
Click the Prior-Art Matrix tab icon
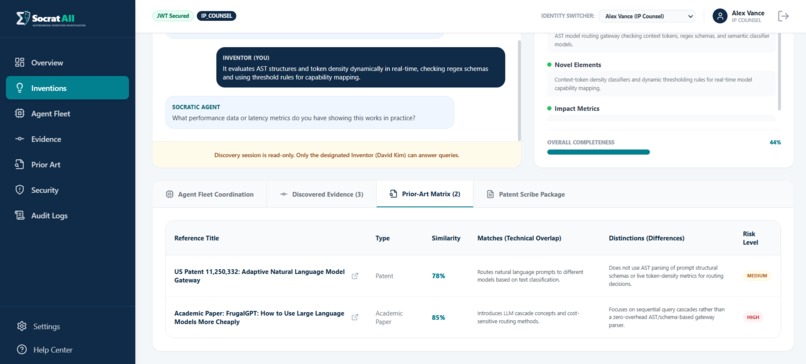(x=393, y=194)
